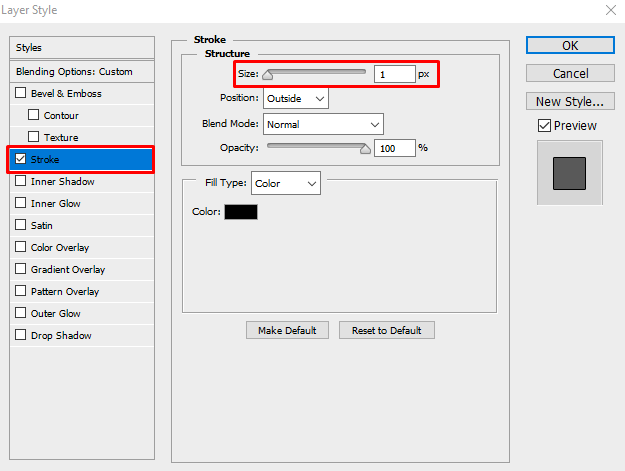Open the Position dropdown set to Outside
The width and height of the screenshot is (625, 471).
click(x=296, y=98)
